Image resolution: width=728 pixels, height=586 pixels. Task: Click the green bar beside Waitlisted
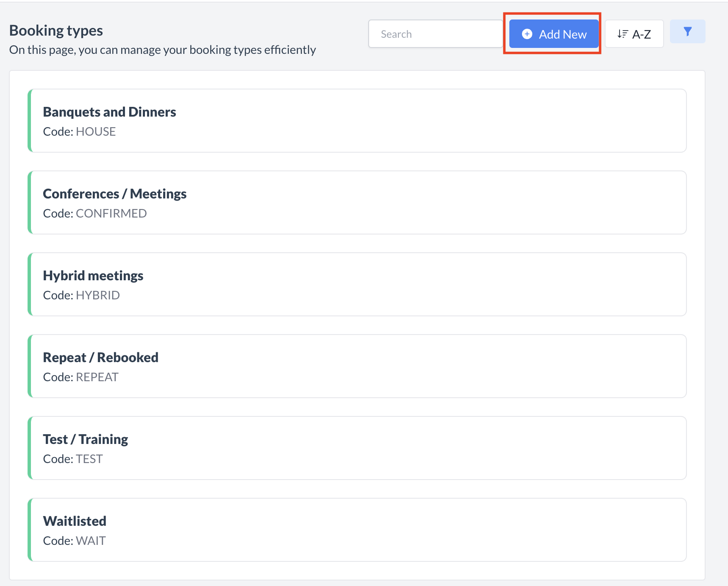point(30,530)
